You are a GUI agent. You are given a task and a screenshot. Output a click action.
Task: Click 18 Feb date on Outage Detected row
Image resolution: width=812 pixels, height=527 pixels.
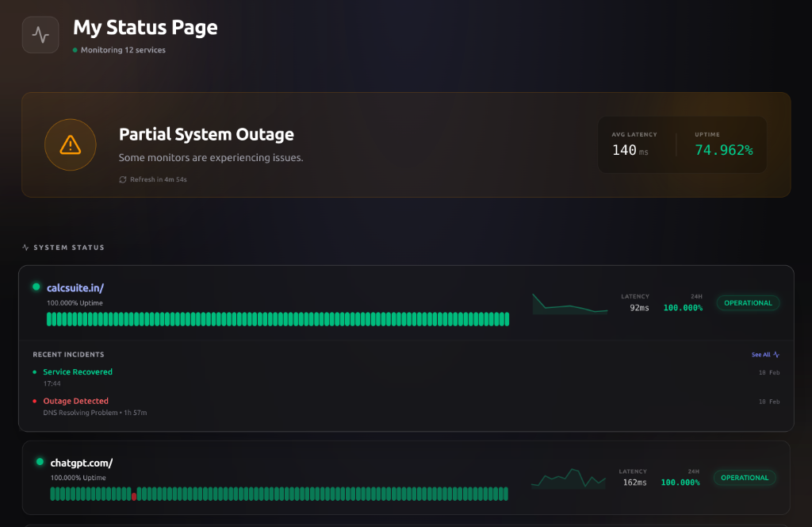[769, 402]
